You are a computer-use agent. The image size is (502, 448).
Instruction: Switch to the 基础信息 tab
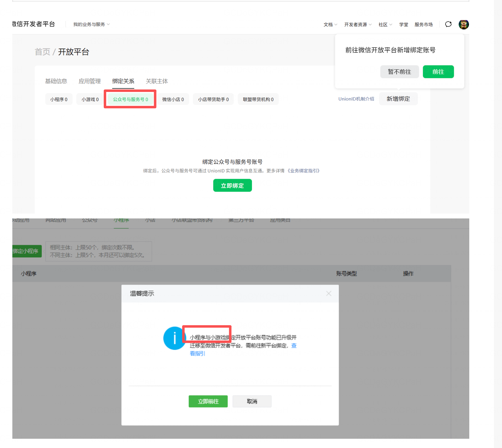[56, 81]
